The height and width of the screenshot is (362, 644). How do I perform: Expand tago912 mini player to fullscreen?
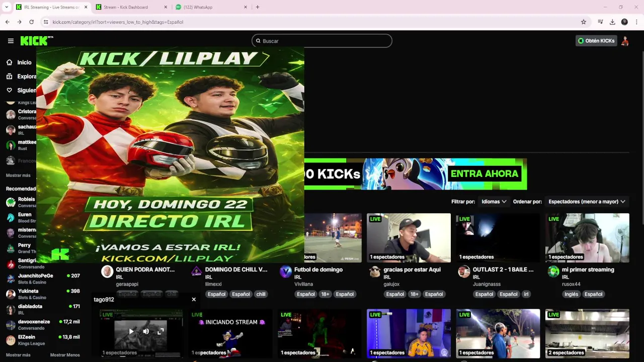pyautogui.click(x=160, y=331)
